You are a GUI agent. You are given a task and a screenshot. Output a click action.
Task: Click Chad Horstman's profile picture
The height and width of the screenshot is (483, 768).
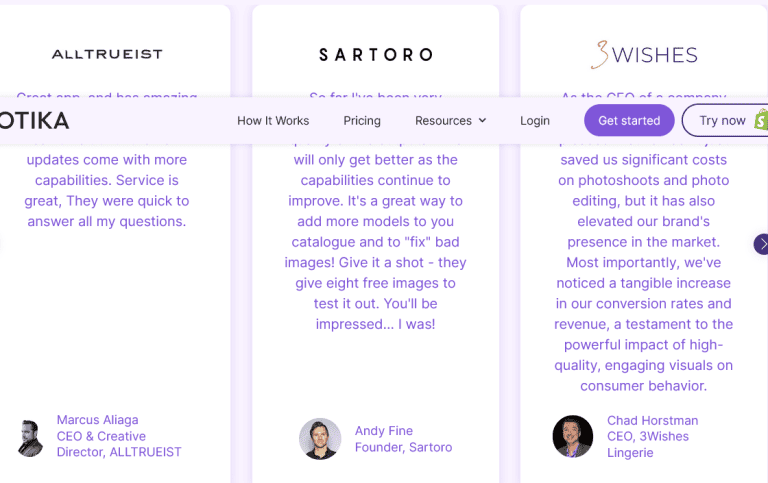573,437
